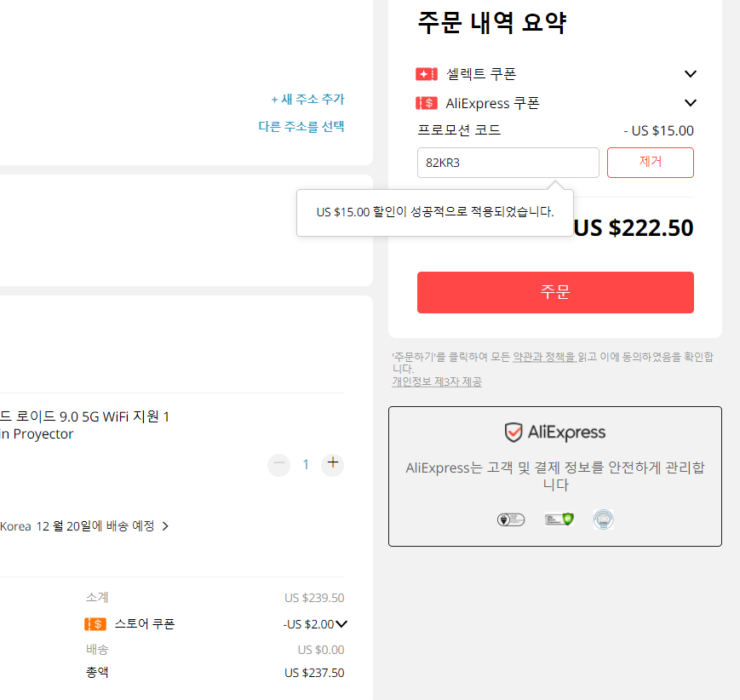Expand the AliExpress 쿠폰 dropdown
Viewport: 740px width, 700px height.
tap(690, 103)
